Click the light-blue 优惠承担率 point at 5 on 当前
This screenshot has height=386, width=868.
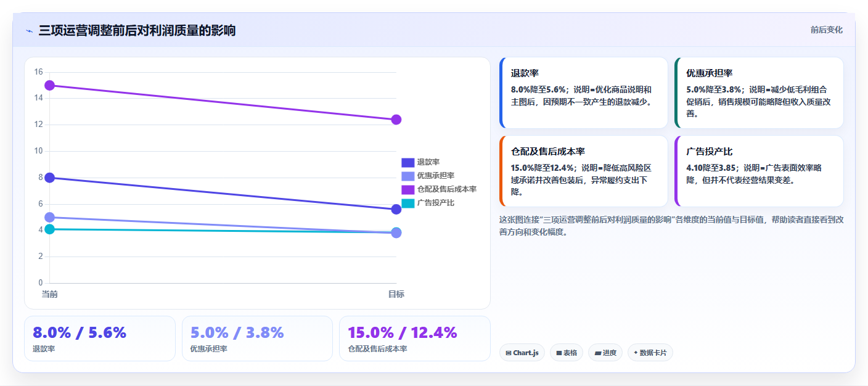(x=50, y=217)
